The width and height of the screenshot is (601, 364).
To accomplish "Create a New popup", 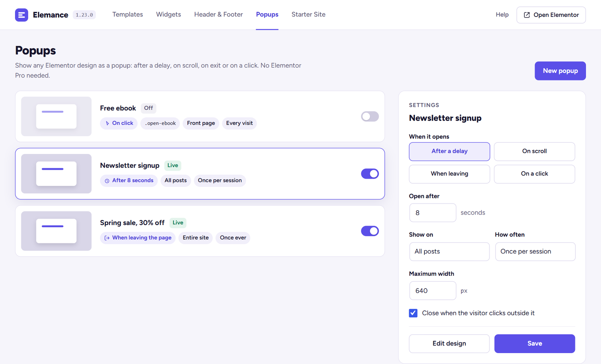I will click(x=560, y=71).
